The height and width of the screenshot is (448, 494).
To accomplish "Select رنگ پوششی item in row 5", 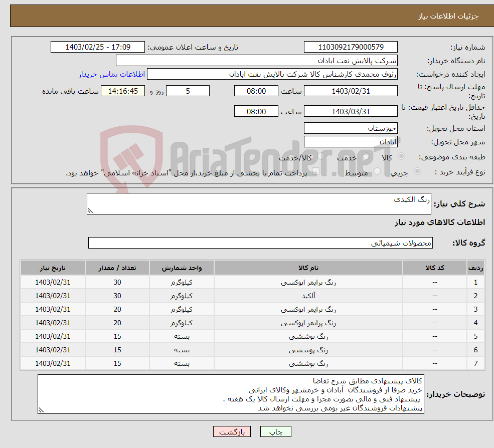I will click(x=308, y=337).
